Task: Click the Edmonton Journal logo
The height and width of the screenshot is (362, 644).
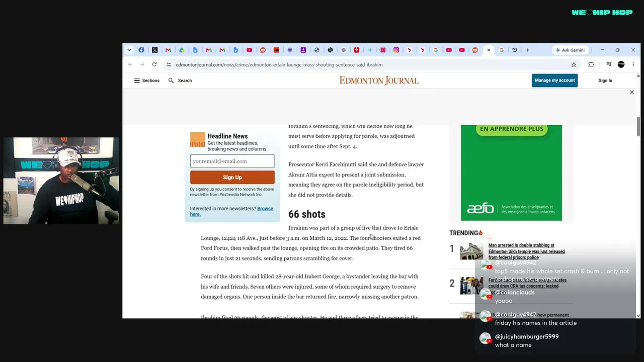Action: (x=379, y=80)
